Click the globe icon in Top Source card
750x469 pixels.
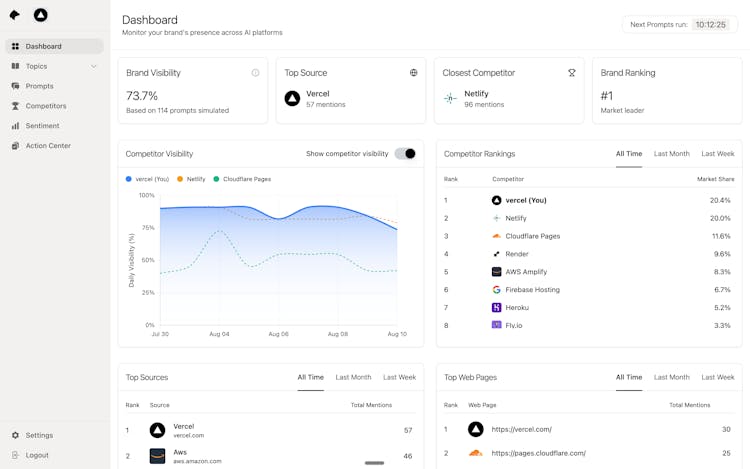coord(413,73)
